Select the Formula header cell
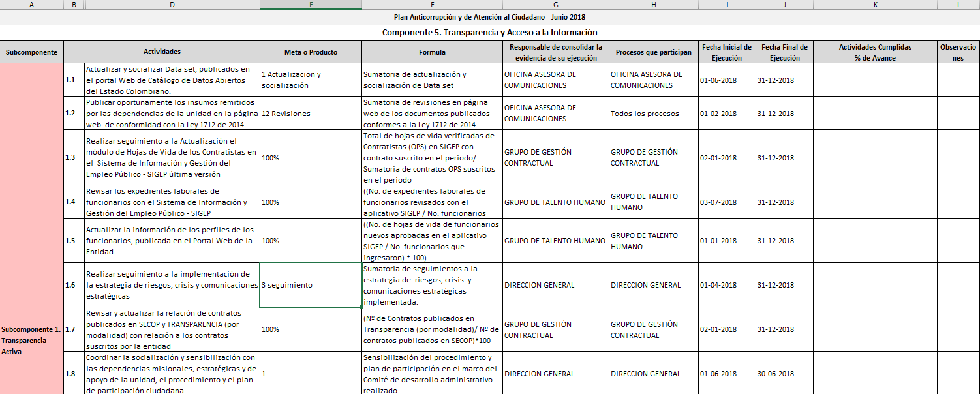This screenshot has width=980, height=394. pyautogui.click(x=432, y=52)
